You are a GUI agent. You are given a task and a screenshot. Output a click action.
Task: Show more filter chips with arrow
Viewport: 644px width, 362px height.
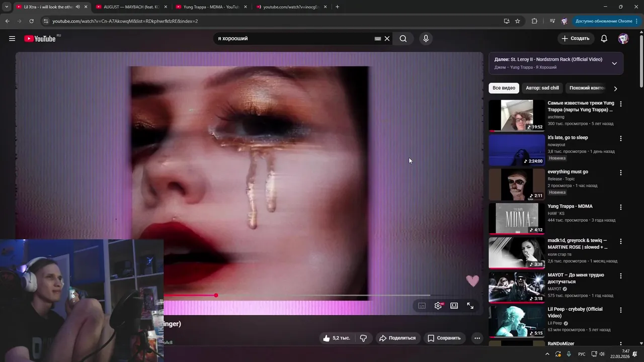(615, 88)
